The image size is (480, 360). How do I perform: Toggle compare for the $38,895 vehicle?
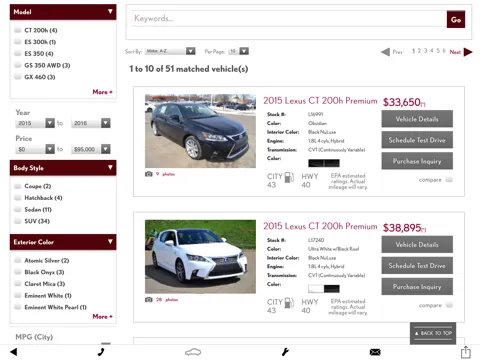coord(449,305)
